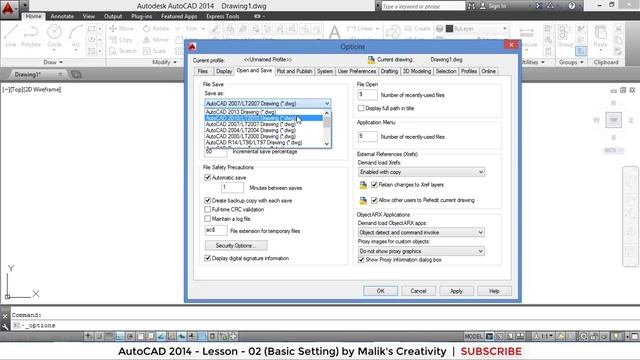Click the Scale tool in Modify panel

154,51
